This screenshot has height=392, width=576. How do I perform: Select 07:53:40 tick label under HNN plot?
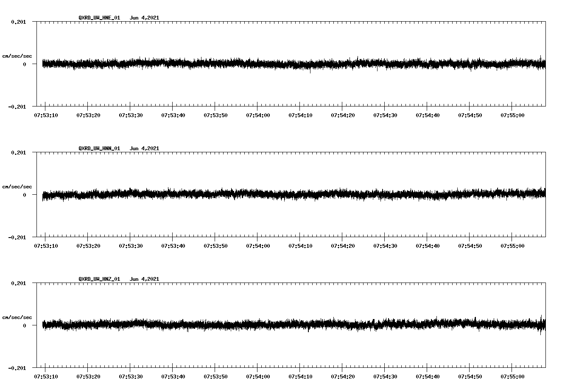click(173, 246)
